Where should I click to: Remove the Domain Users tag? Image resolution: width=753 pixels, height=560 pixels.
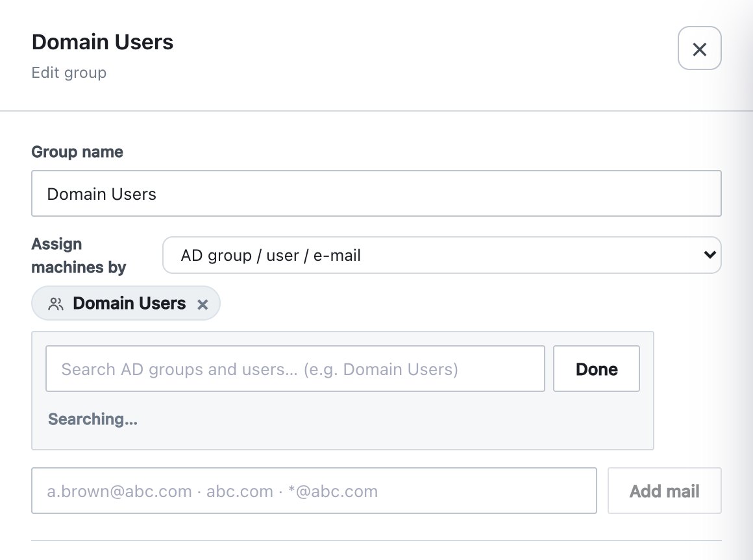tap(203, 304)
